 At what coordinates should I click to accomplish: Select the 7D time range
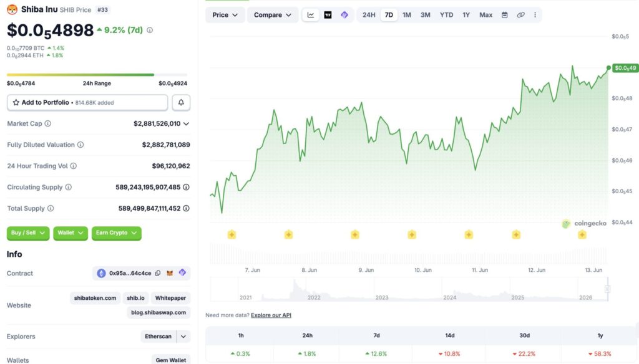tap(389, 15)
